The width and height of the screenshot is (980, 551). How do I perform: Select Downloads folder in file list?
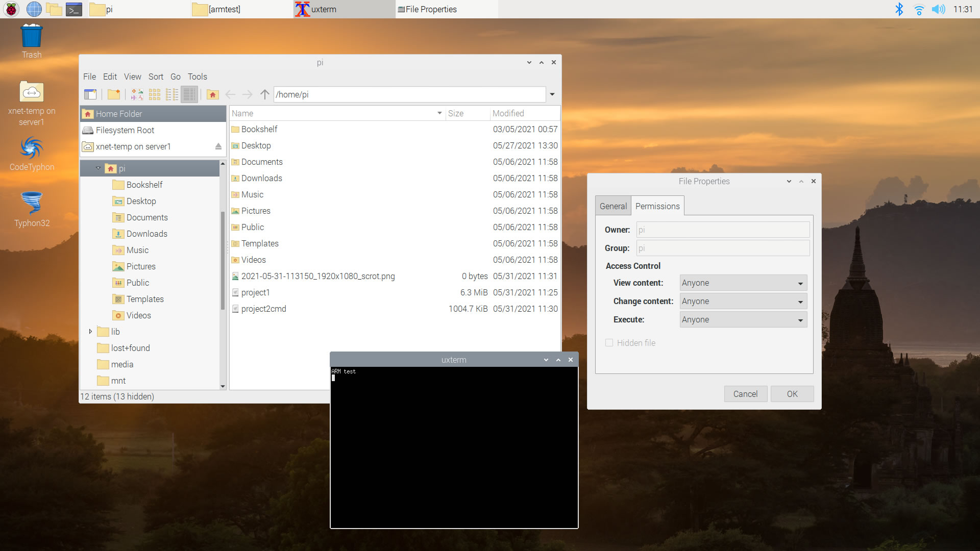pos(395,178)
